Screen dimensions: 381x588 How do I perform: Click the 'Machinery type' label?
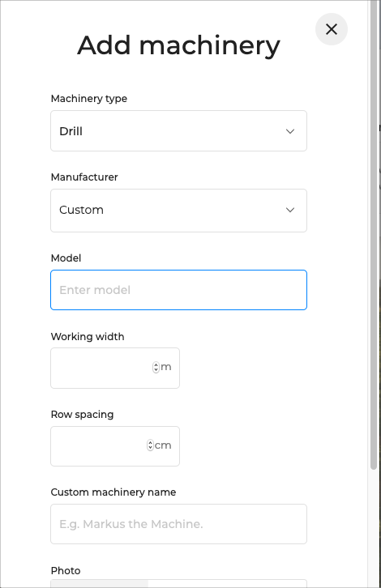89,99
